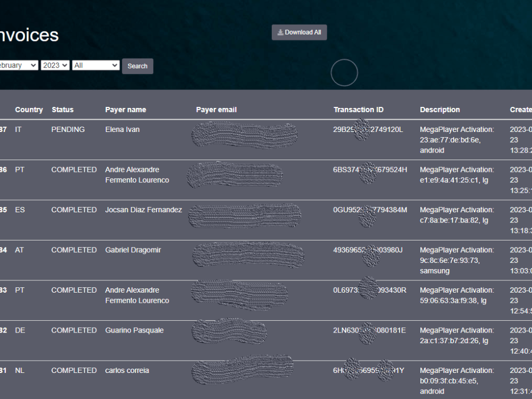This screenshot has width=532, height=399.
Task: Click description with MAC 59:06:63:3a:f9:38
Action: coord(456,295)
